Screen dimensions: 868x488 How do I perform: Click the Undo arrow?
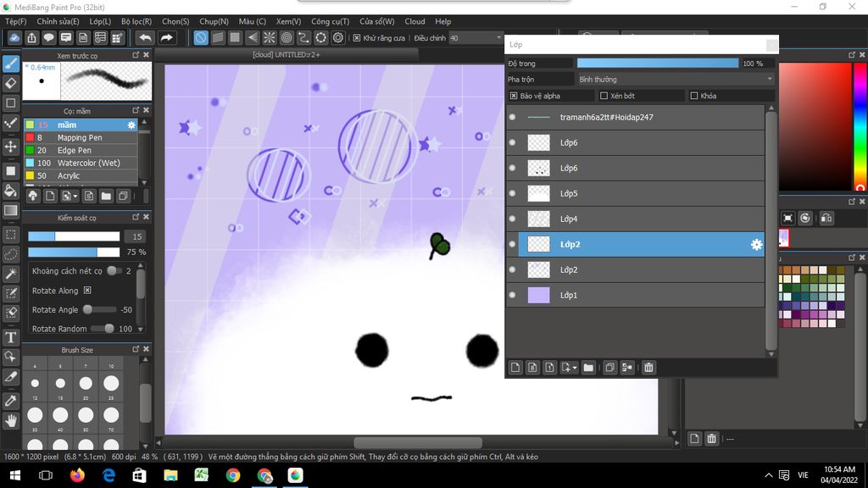click(x=145, y=37)
